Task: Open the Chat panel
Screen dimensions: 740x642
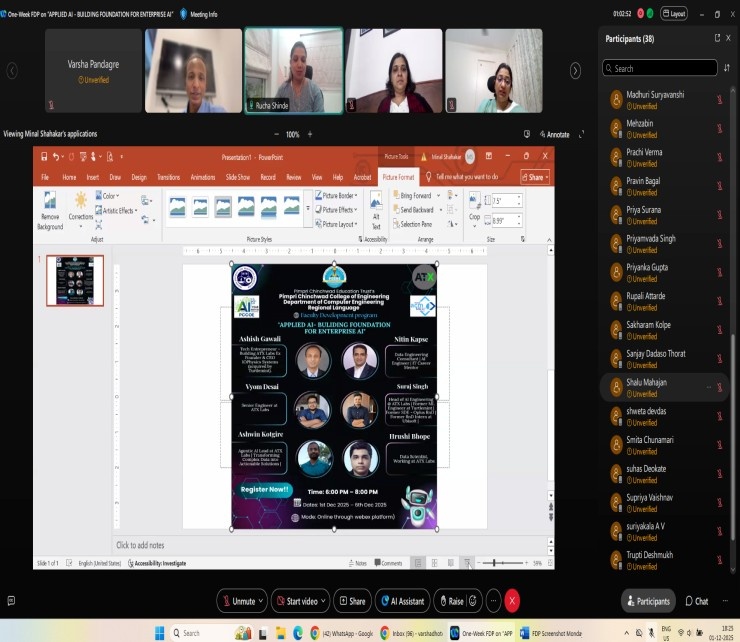Action: pos(695,601)
